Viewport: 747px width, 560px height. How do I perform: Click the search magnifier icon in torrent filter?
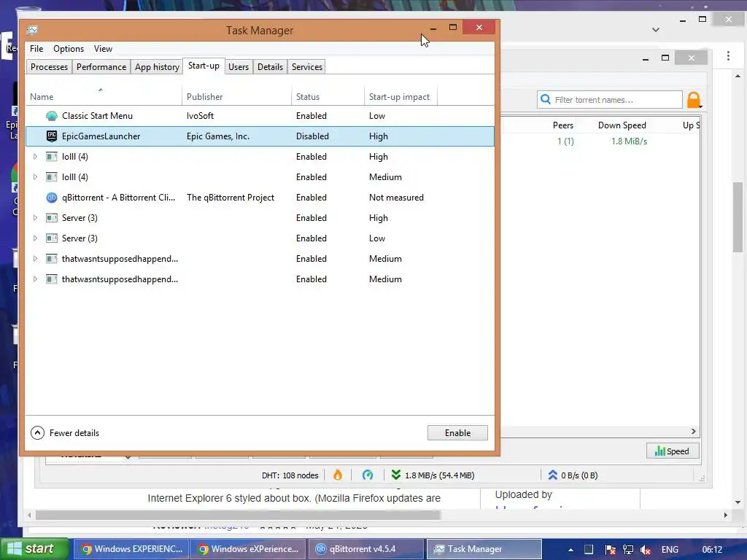point(546,99)
